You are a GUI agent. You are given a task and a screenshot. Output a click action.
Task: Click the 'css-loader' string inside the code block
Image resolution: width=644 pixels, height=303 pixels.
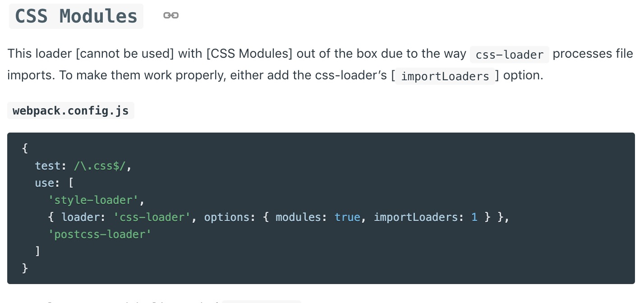coord(152,217)
